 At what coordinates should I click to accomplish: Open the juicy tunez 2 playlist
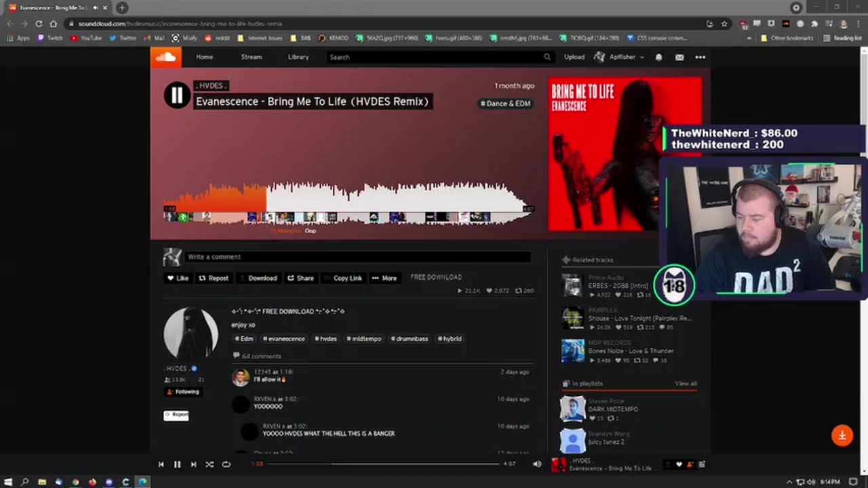[x=606, y=441]
